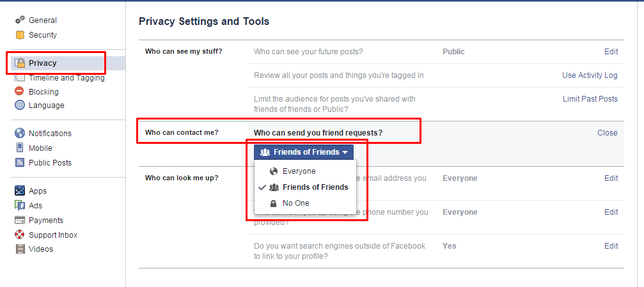Click the Limit Past Posts link
Viewport: 644px width, 287px height.
click(590, 98)
